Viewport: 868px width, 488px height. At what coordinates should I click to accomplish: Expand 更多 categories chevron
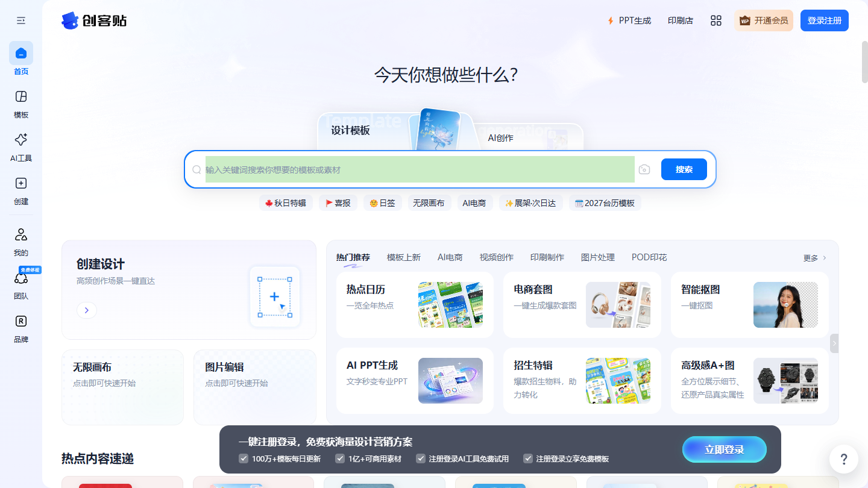(x=815, y=258)
